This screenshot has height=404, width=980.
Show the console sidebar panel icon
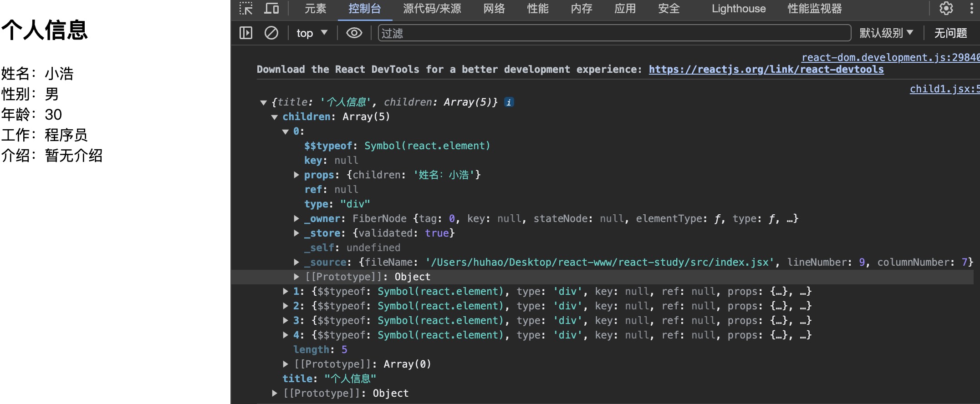click(x=246, y=33)
